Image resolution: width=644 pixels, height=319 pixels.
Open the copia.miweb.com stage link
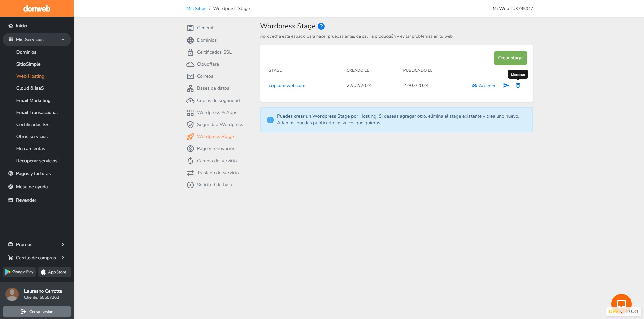(x=287, y=85)
